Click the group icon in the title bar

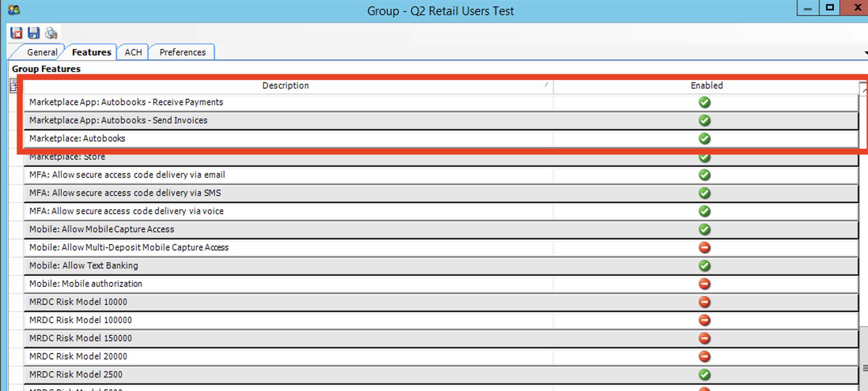14,9
